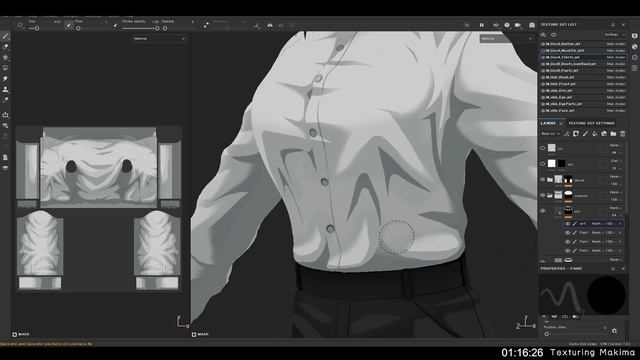Click the Size slider handle
Viewport: 640px width, 360px height.
click(x=37, y=29)
